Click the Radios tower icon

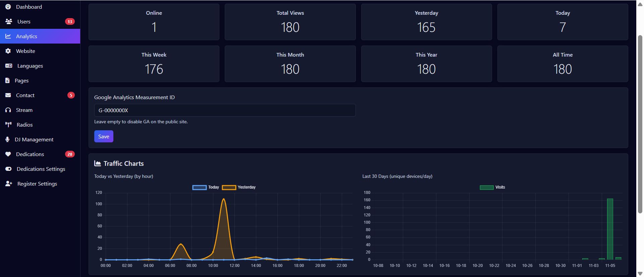tap(8, 125)
